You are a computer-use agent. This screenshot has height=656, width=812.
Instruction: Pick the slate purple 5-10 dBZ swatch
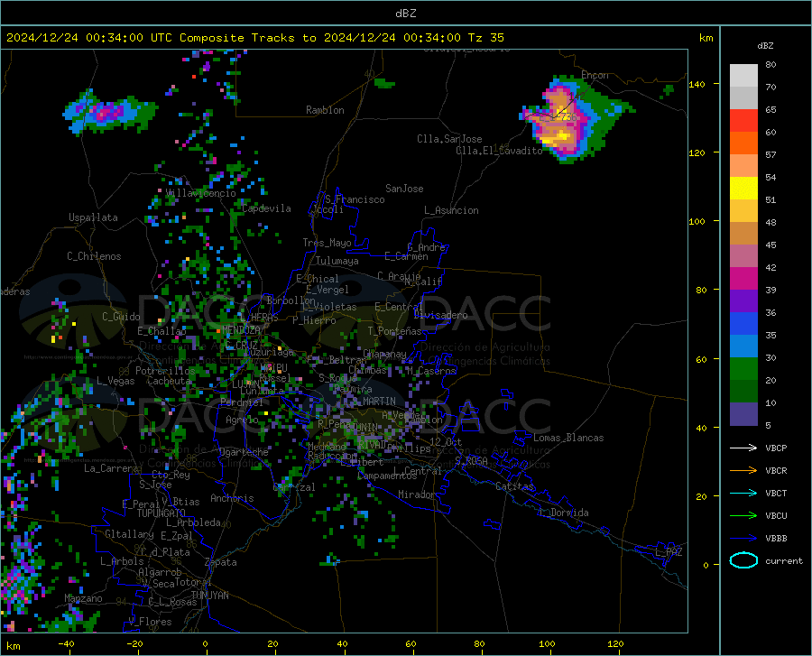pyautogui.click(x=743, y=414)
